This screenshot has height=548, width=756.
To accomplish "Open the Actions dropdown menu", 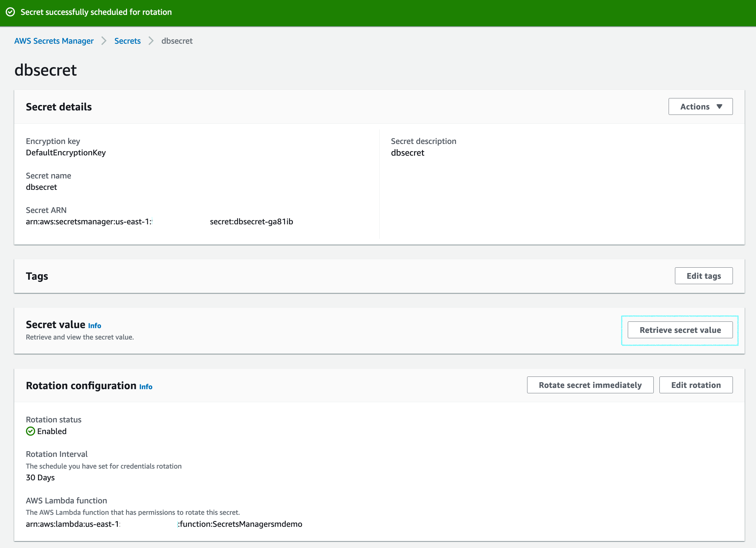I will [700, 107].
